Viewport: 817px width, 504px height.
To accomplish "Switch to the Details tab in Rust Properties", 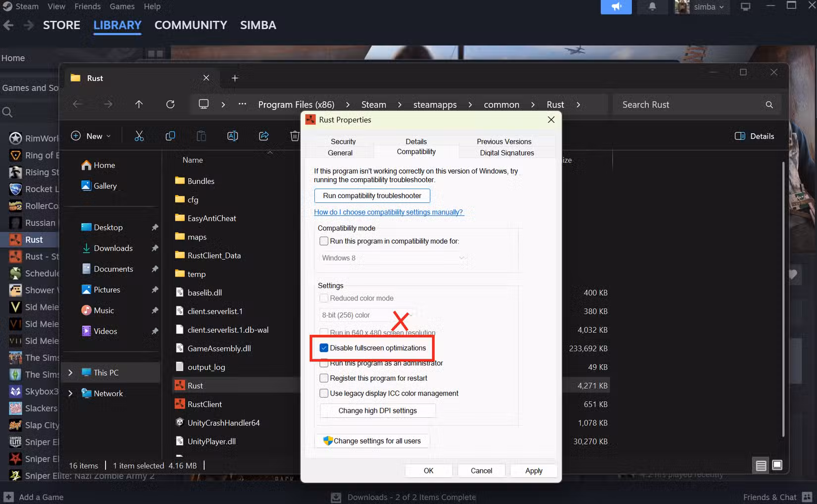I will 416,142.
